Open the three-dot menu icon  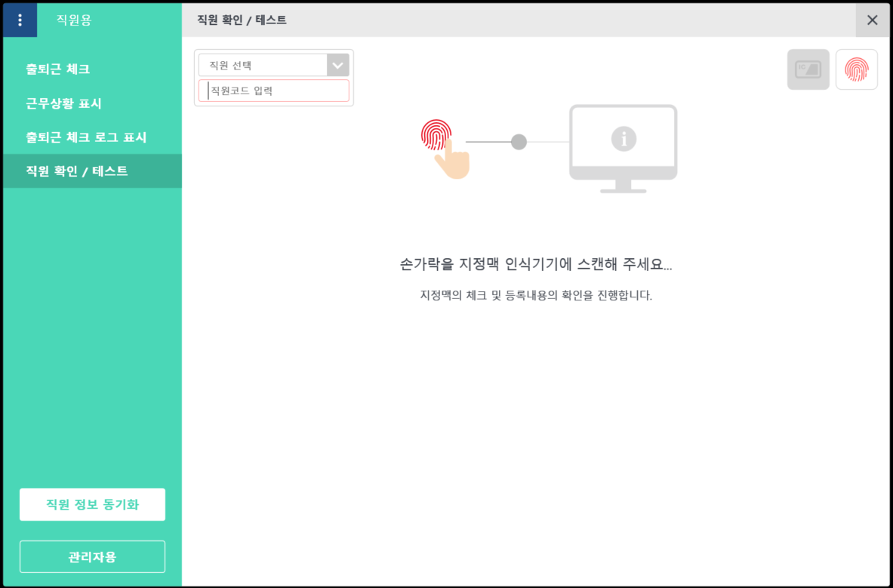(x=20, y=20)
